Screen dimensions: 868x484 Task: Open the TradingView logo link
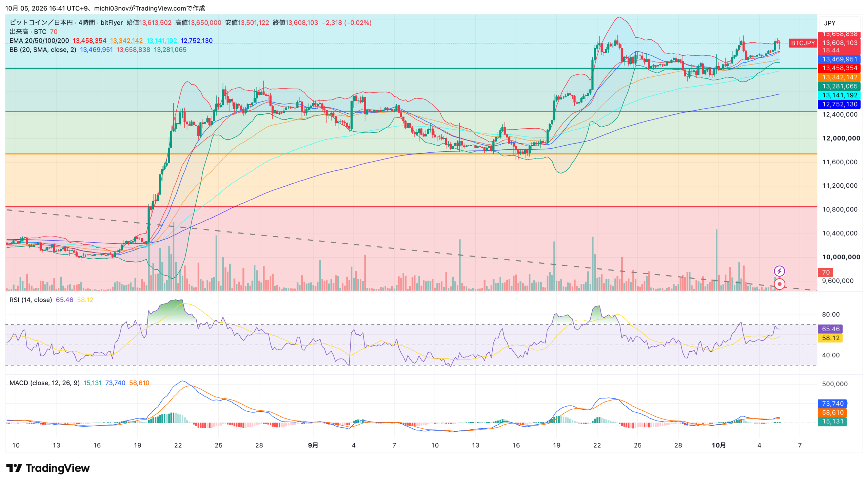[48, 468]
